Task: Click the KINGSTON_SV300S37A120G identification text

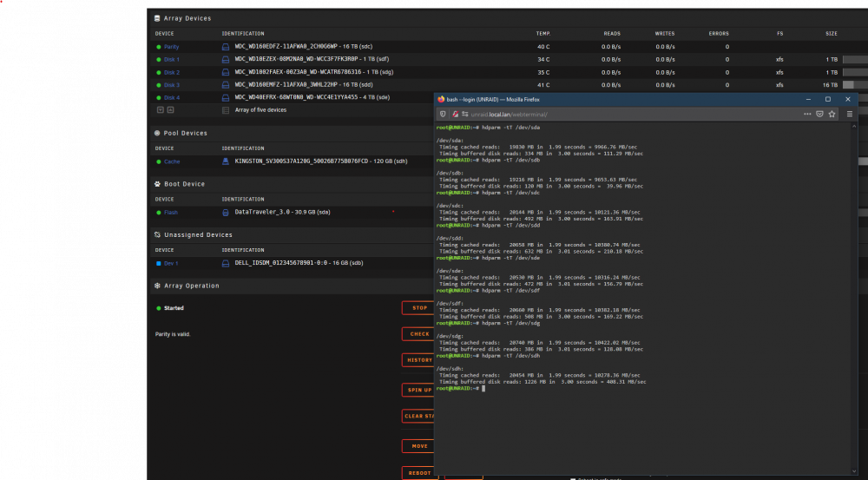Action: pos(321,161)
